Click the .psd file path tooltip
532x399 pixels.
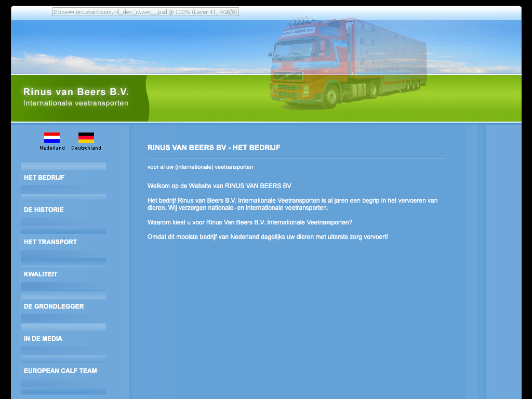145,12
